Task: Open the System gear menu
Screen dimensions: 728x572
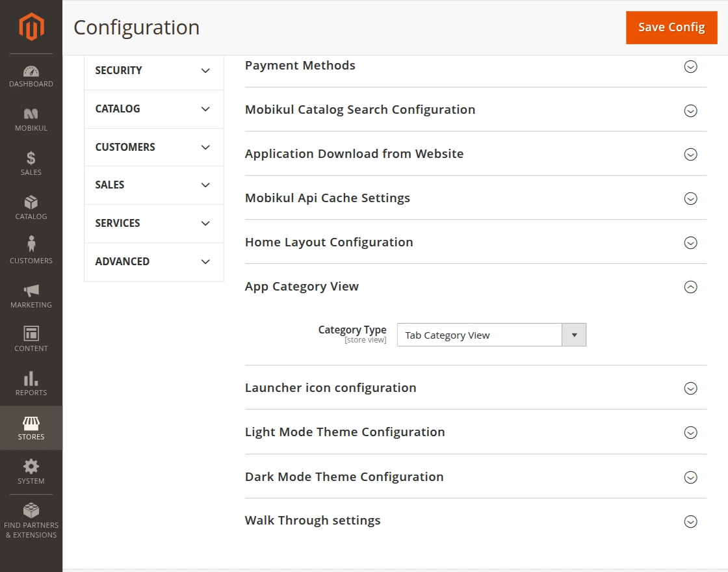Action: pyautogui.click(x=31, y=472)
